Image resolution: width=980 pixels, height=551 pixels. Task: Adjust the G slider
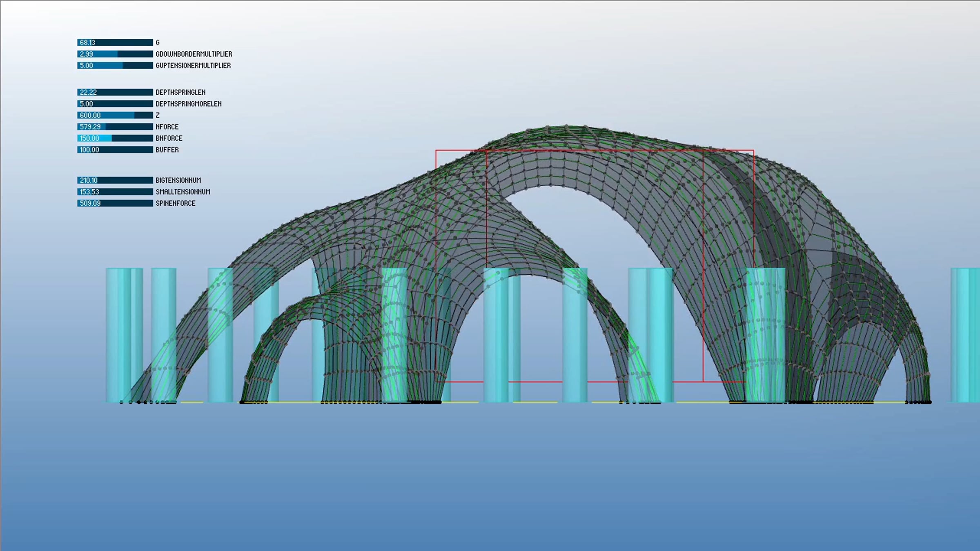115,42
